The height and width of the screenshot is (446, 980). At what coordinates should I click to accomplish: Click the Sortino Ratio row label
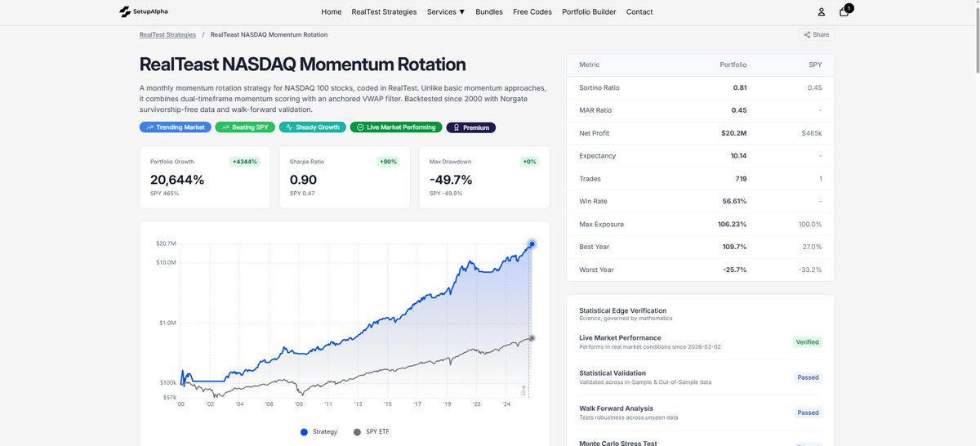click(x=599, y=87)
